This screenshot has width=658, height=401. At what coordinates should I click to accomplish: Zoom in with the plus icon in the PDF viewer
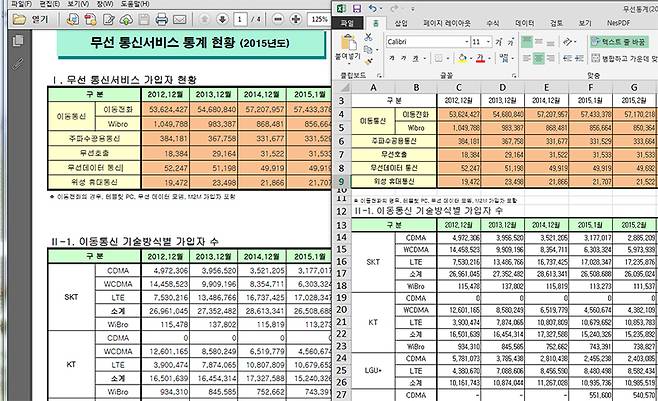[x=296, y=19]
